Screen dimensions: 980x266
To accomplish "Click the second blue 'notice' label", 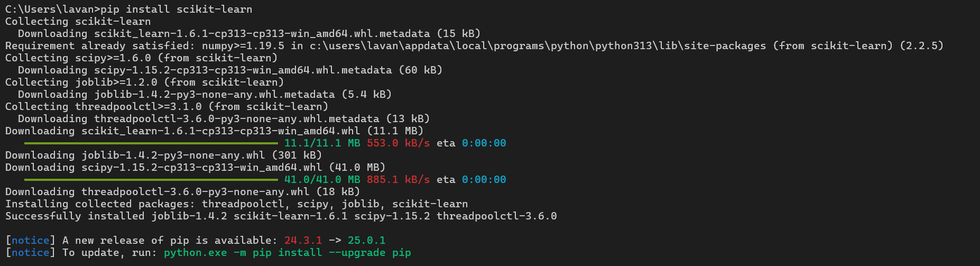I will point(31,253).
